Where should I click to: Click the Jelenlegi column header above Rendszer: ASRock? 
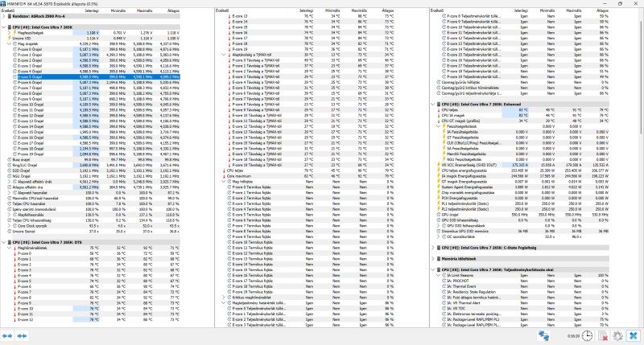(x=93, y=10)
